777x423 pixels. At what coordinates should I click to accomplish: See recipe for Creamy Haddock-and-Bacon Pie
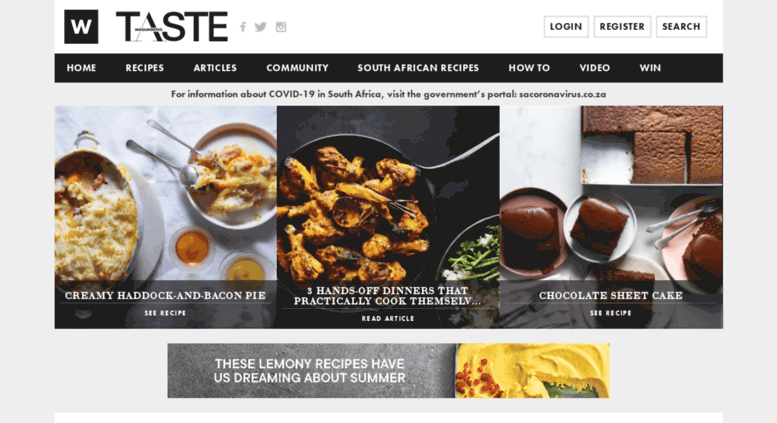(165, 313)
